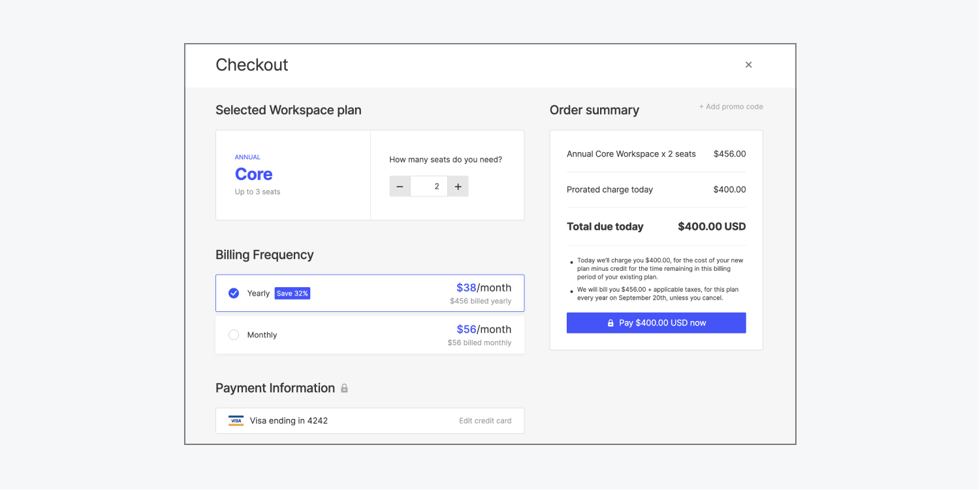980x490 pixels.
Task: Click 'Total due today' label
Action: [x=605, y=227]
